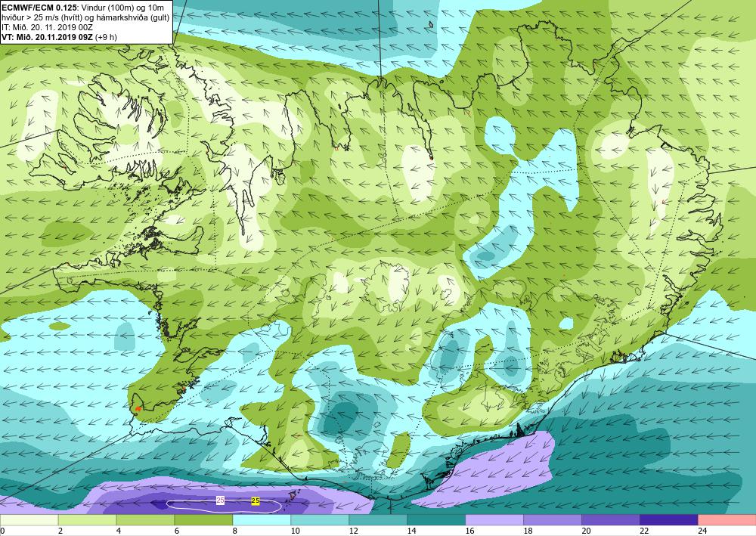
Task: Click the yellow-boxed 25 gust label
Action: [x=256, y=501]
